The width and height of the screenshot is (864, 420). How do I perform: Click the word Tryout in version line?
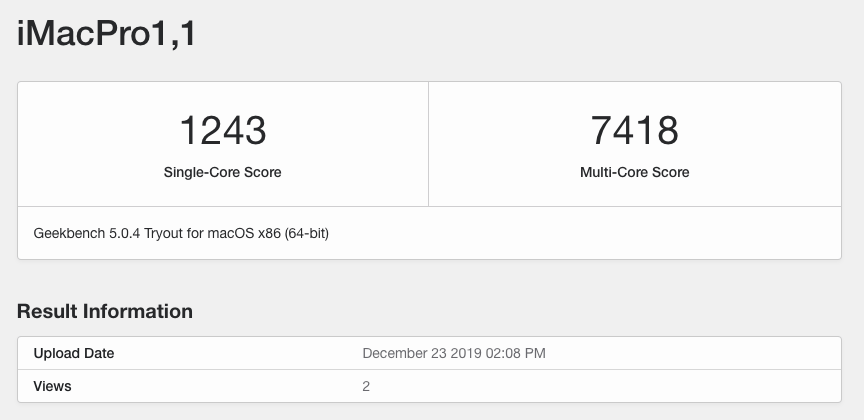[x=161, y=234]
